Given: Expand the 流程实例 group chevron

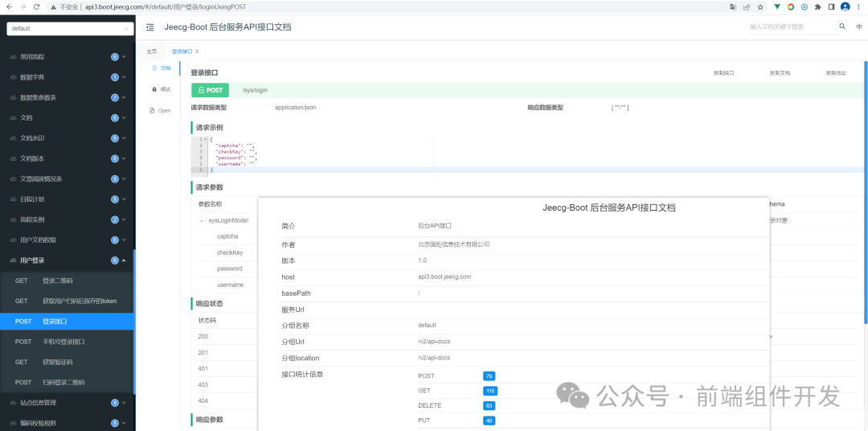Looking at the screenshot, I should [x=124, y=220].
